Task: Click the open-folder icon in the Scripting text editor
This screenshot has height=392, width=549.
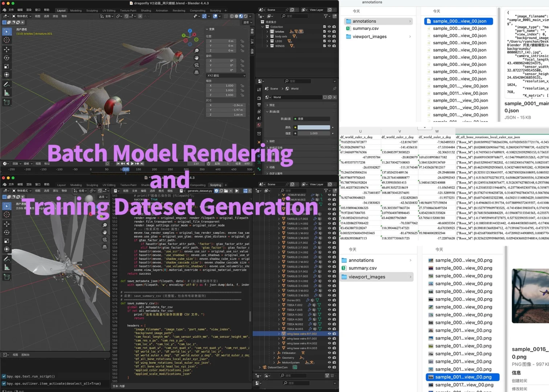Action: click(x=226, y=191)
